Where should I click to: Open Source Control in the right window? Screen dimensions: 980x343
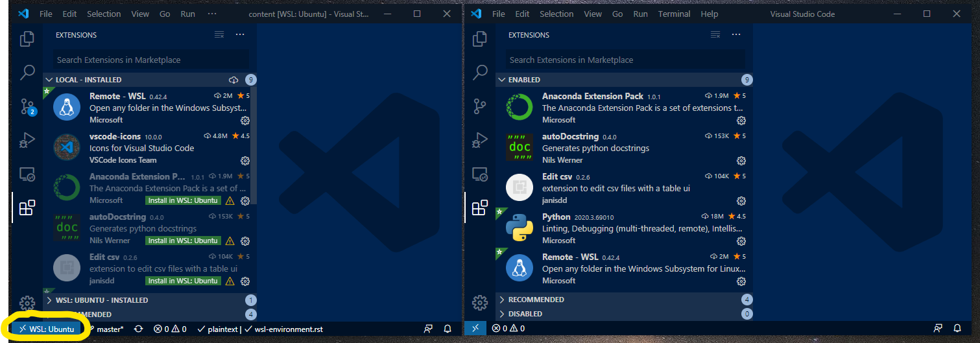click(x=479, y=106)
